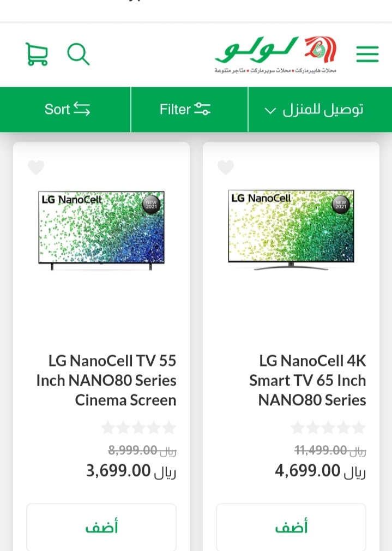Click star rating of 55 Inch TV

(138, 427)
